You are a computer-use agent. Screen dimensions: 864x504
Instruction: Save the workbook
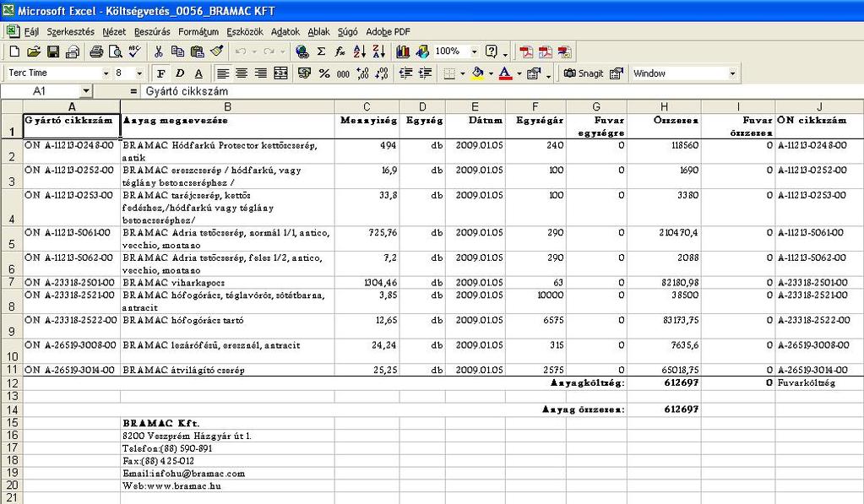(x=53, y=51)
